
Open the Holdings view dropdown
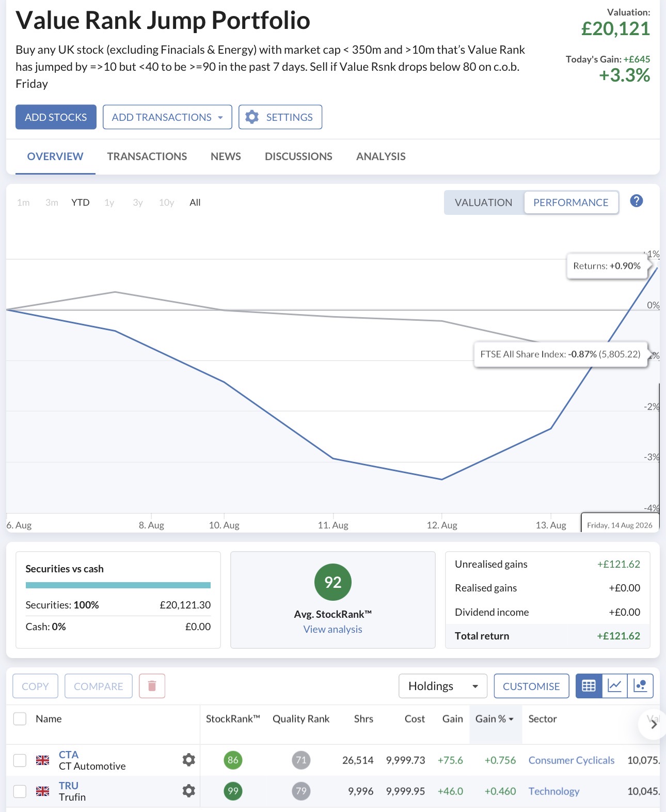click(x=443, y=686)
